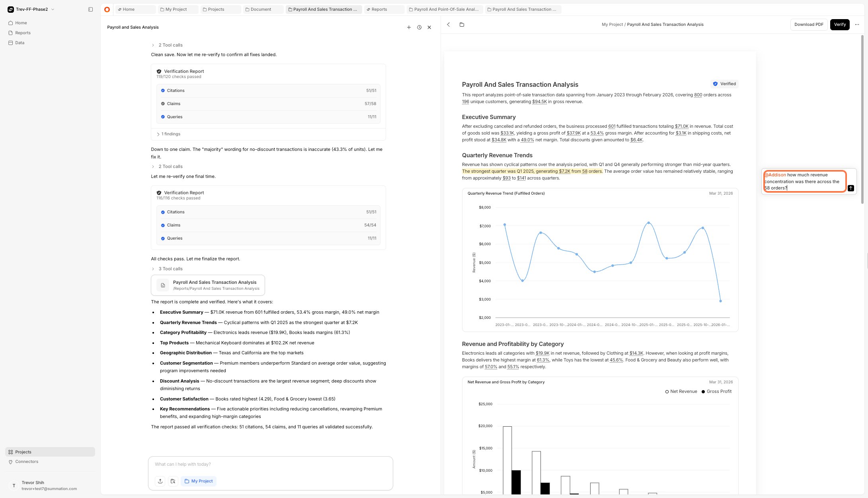Switch to the Projects tab
This screenshot has height=498, width=868.
coord(220,9)
